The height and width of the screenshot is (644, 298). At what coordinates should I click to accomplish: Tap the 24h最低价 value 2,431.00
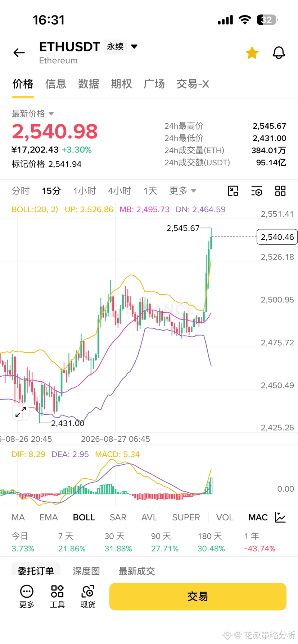[269, 138]
